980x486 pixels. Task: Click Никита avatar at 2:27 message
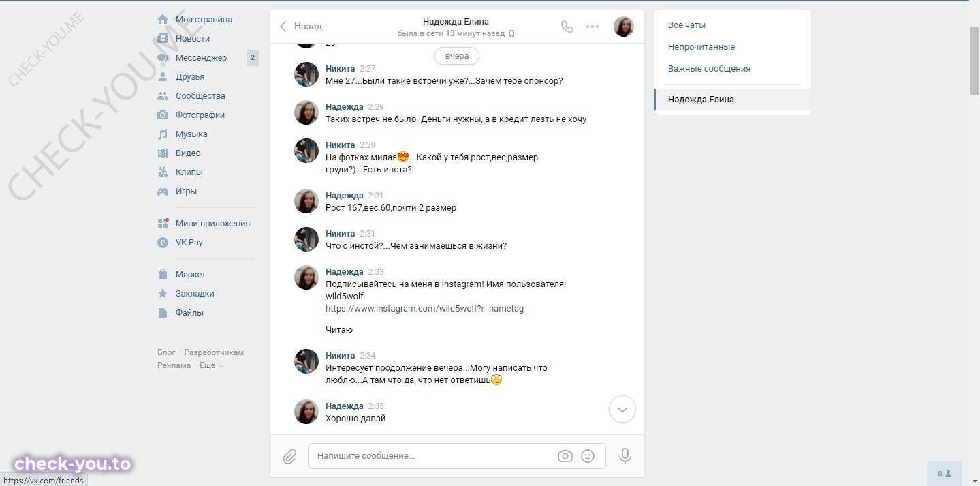tap(306, 74)
